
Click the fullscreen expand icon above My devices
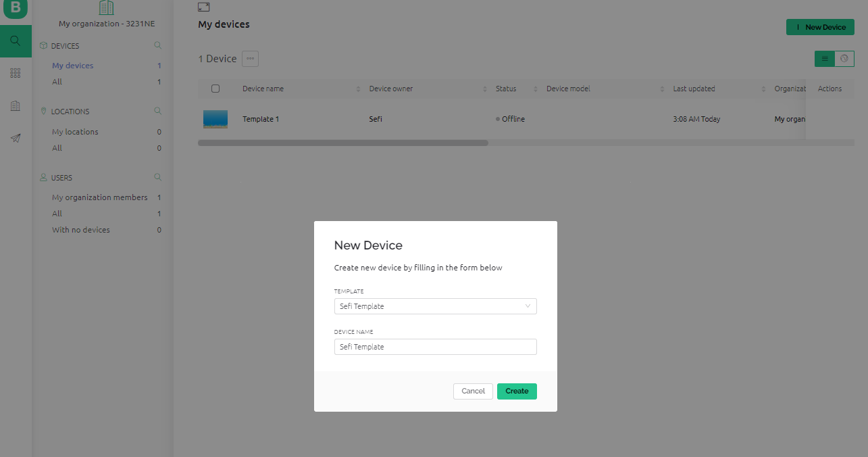204,7
